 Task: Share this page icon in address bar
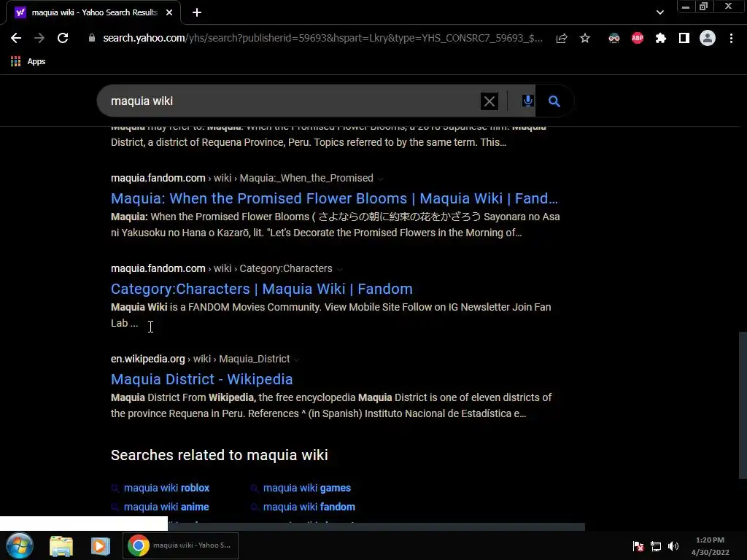[x=562, y=38]
